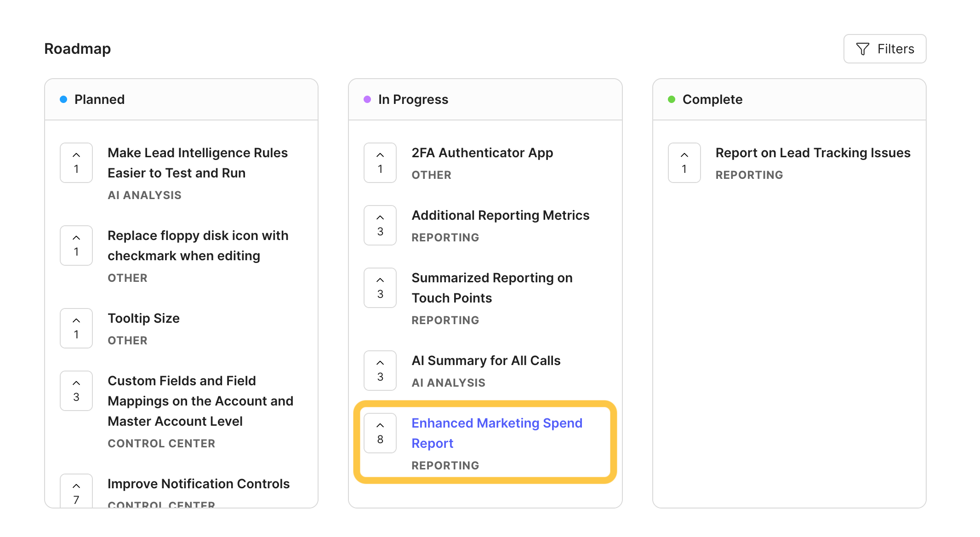Screen dimensions: 980x537
Task: Upvote Replace floppy disk icon item
Action: [76, 246]
